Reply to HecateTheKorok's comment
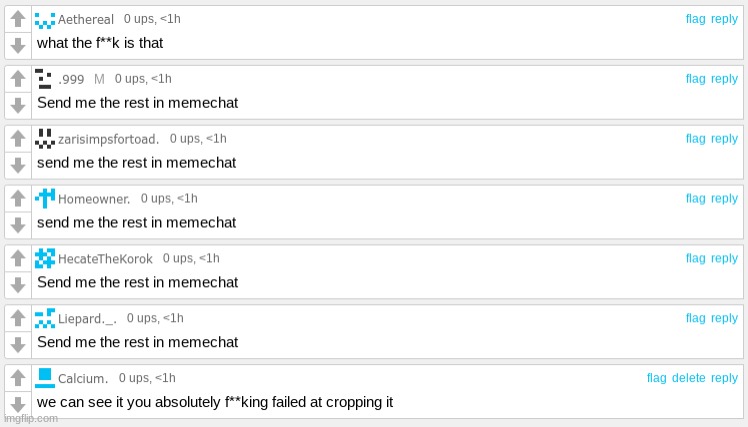This screenshot has height=427, width=748. (724, 258)
